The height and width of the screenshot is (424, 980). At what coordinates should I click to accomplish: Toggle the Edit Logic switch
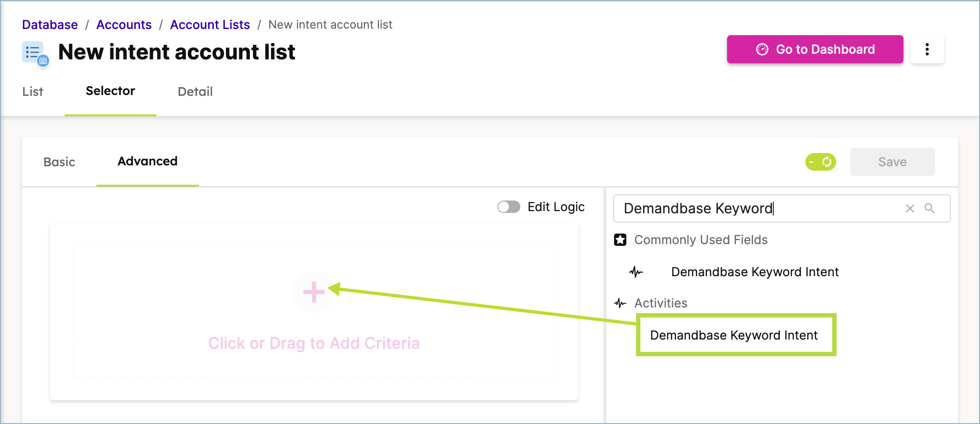[x=508, y=207]
